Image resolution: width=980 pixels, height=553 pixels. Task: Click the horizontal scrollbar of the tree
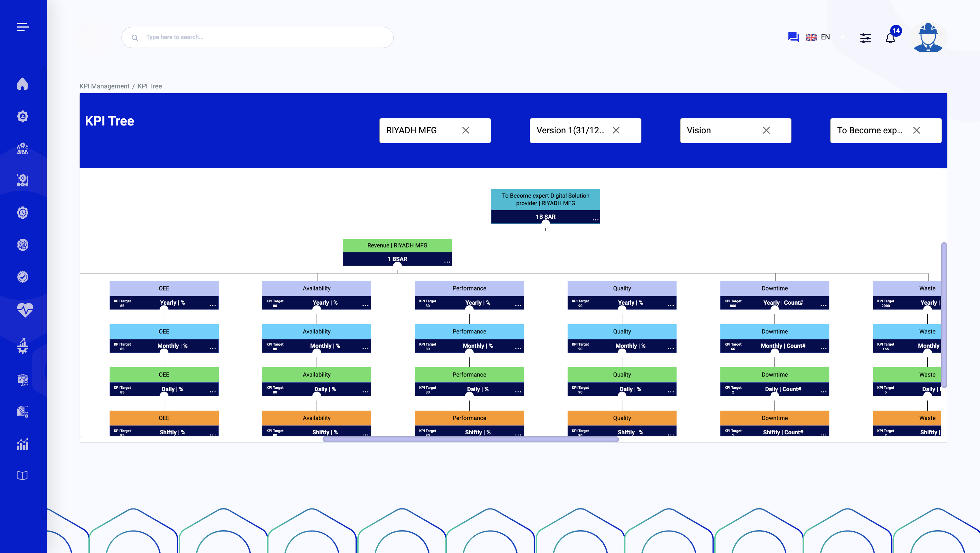click(x=470, y=439)
